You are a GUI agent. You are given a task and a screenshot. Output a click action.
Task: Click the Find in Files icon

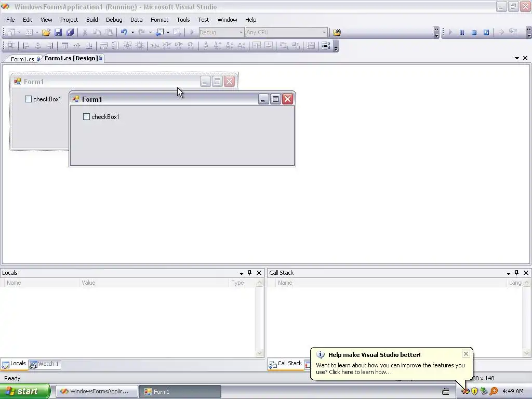coord(337,32)
